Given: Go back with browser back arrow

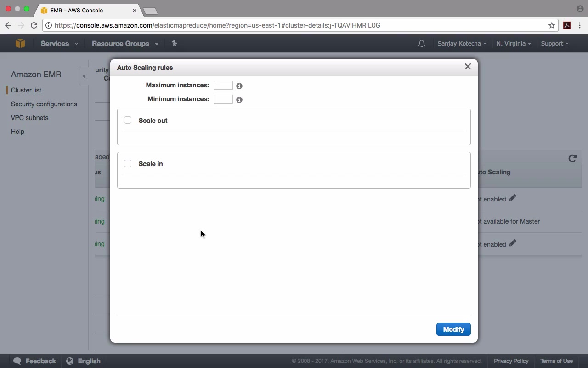Looking at the screenshot, I should pos(8,25).
